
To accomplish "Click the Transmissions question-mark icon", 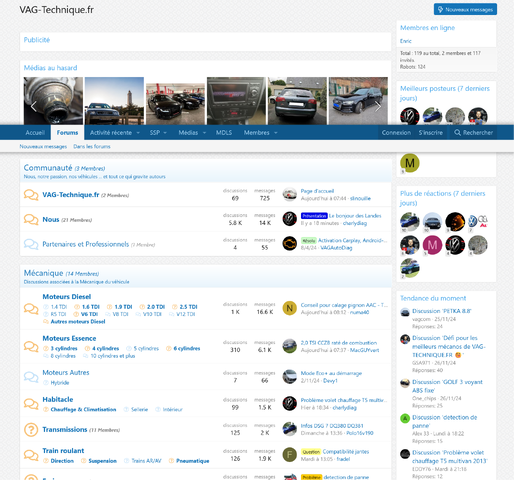I will [x=31, y=429].
